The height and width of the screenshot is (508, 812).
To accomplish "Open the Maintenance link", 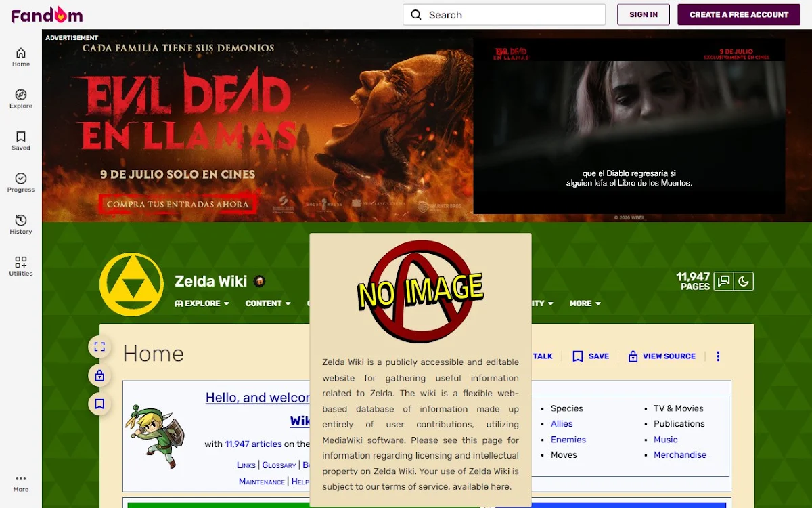I will (262, 482).
